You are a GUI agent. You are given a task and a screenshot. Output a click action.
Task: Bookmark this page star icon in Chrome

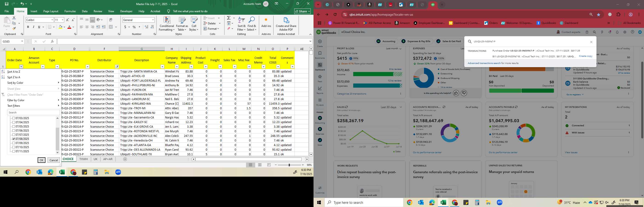coord(599,14)
